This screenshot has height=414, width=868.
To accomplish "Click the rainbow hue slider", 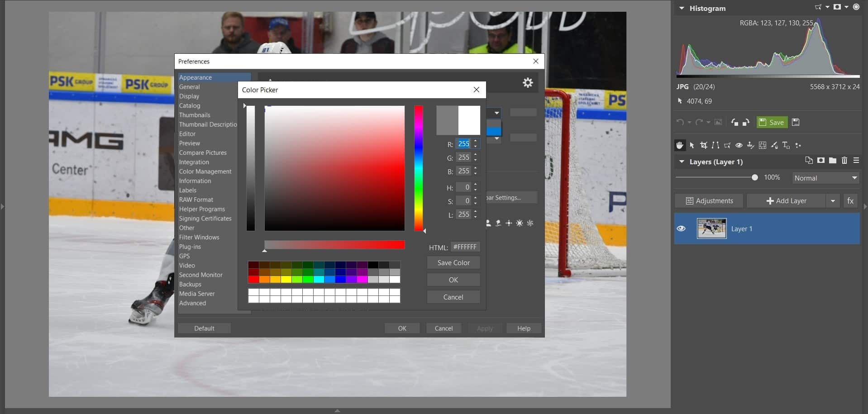I will [419, 168].
